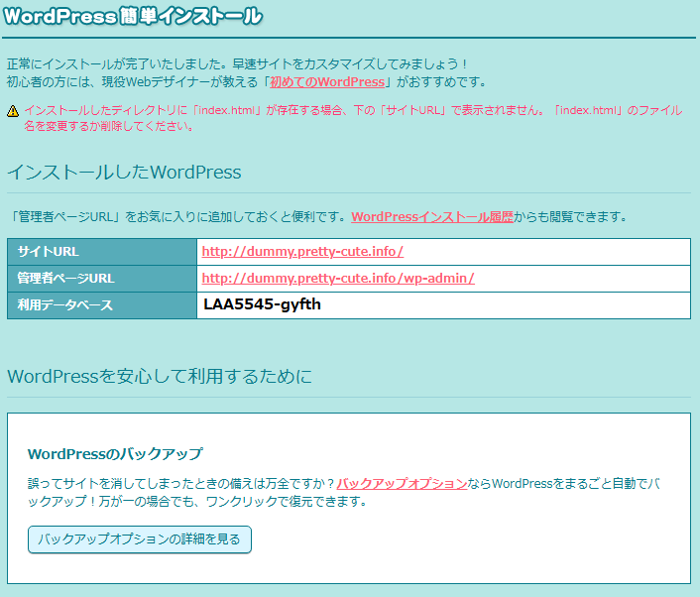The width and height of the screenshot is (700, 597).
Task: Click the インストールしたWordPress section heading
Action: point(124,172)
